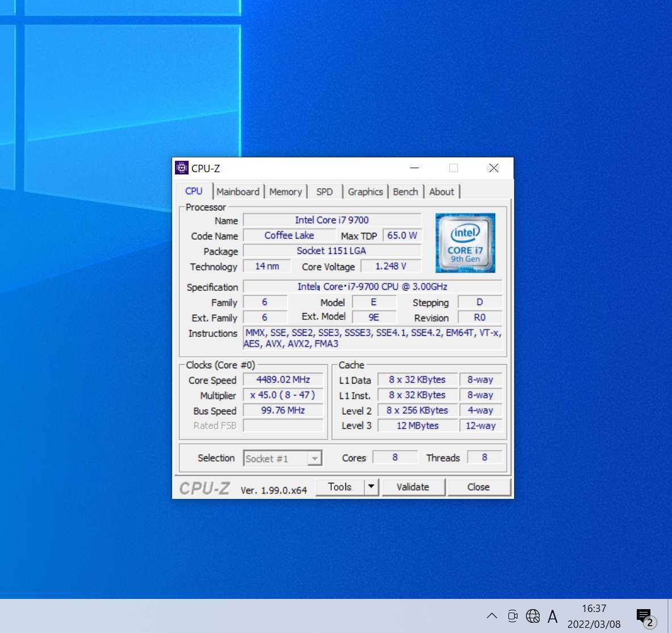Open the notification center icon
The image size is (672, 633).
(645, 617)
